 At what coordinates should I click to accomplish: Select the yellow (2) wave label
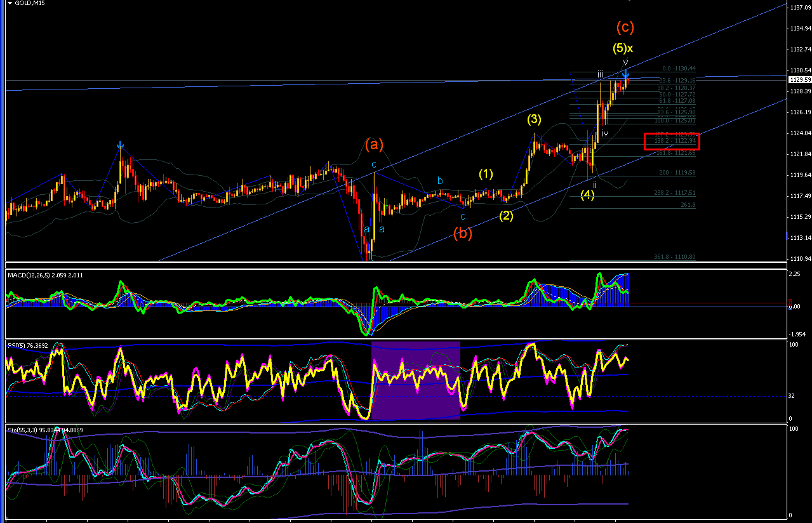pyautogui.click(x=506, y=215)
